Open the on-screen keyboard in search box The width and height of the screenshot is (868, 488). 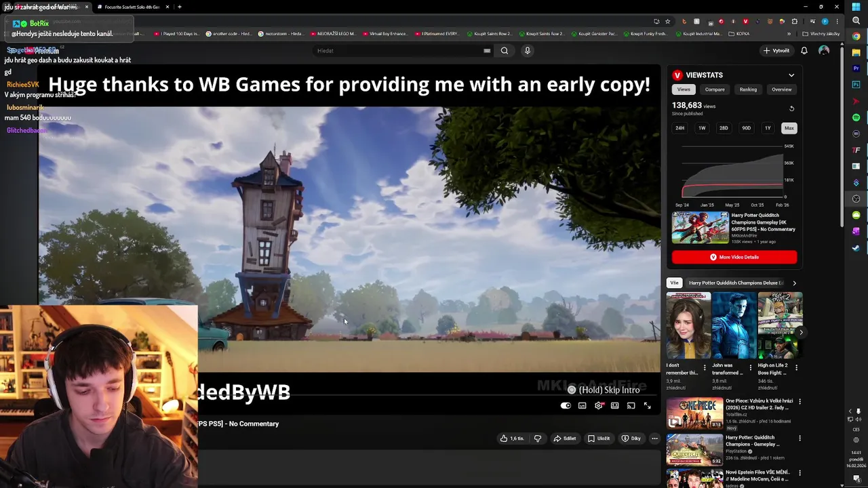click(x=487, y=51)
